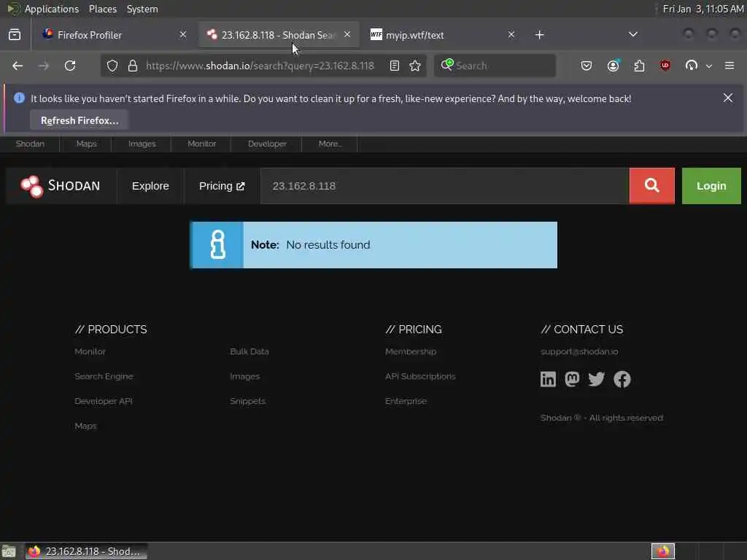747x560 pixels.
Task: Open Enterprise pricing link
Action: [406, 401]
